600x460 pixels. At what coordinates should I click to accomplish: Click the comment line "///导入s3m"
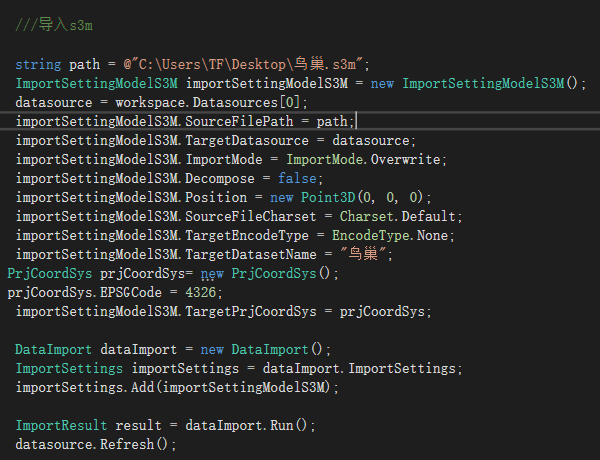pos(54,25)
